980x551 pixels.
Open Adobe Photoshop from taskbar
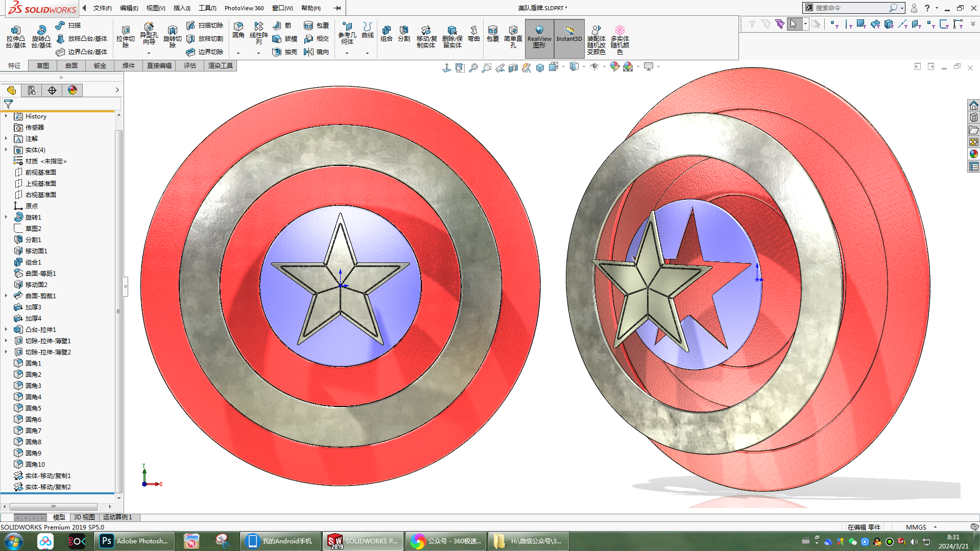[x=135, y=541]
